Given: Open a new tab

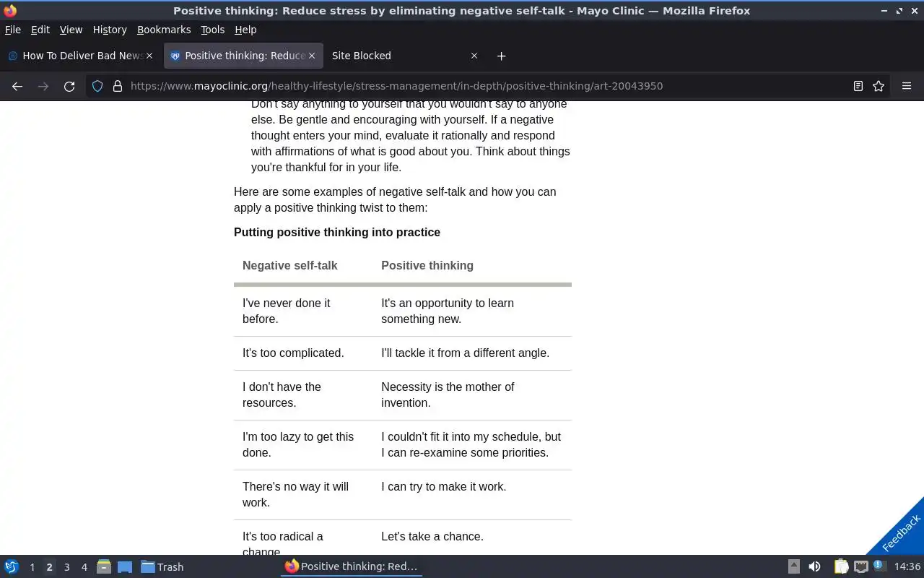Looking at the screenshot, I should (x=501, y=56).
